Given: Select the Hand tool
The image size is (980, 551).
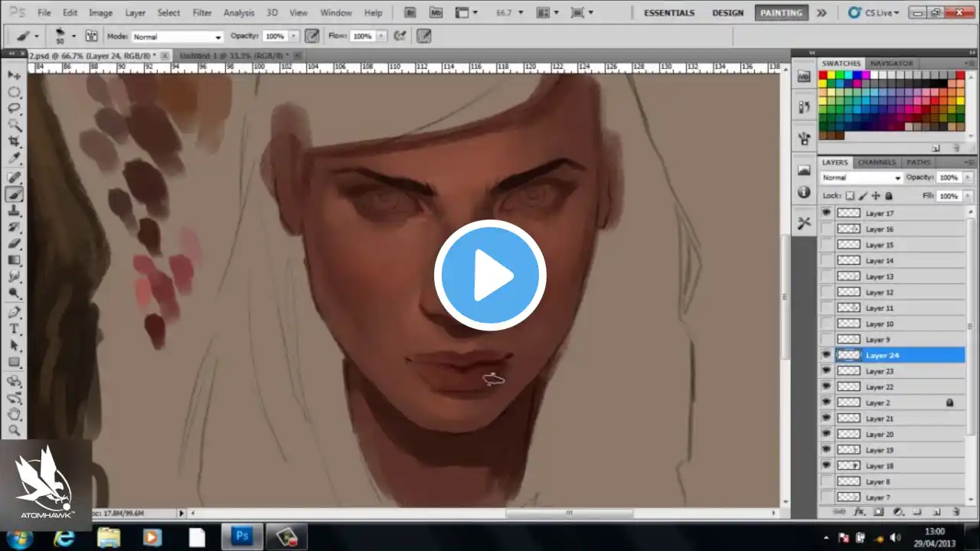Looking at the screenshot, I should [14, 413].
